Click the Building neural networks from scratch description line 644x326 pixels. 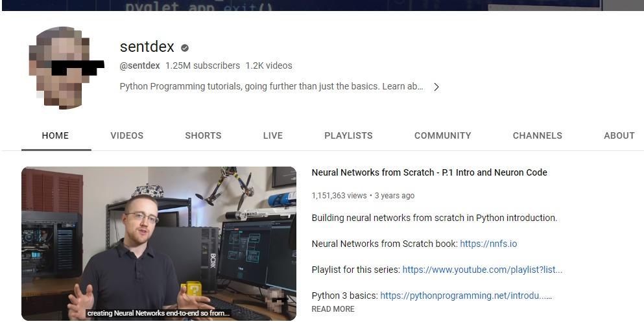pos(435,218)
